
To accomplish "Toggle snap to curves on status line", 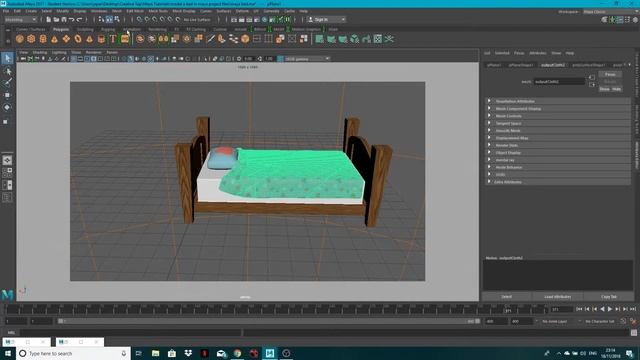I will pyautogui.click(x=147, y=19).
